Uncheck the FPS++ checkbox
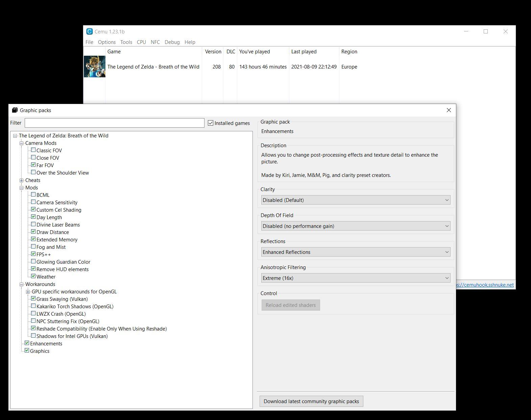This screenshot has height=420, width=531. coord(33,254)
